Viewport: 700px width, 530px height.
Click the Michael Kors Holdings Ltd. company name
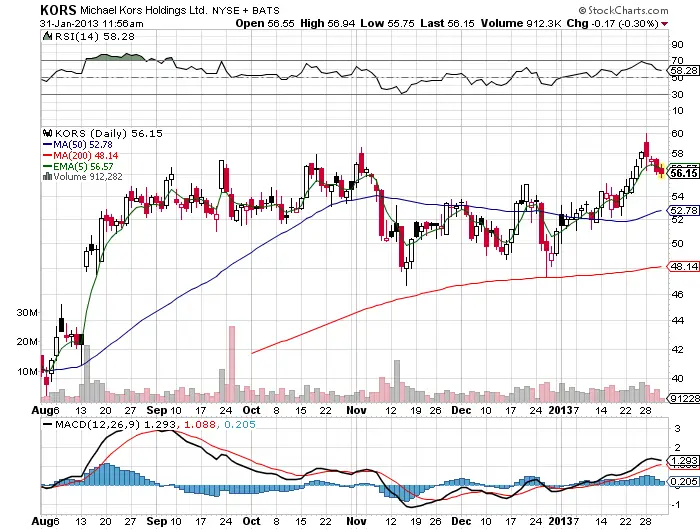coord(143,10)
